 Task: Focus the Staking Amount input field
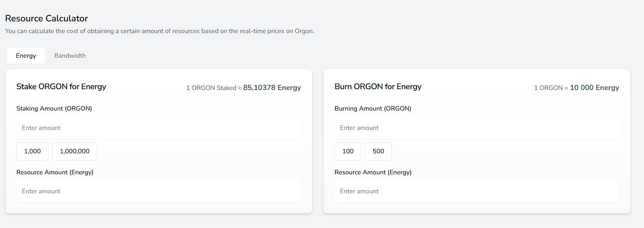[158, 128]
